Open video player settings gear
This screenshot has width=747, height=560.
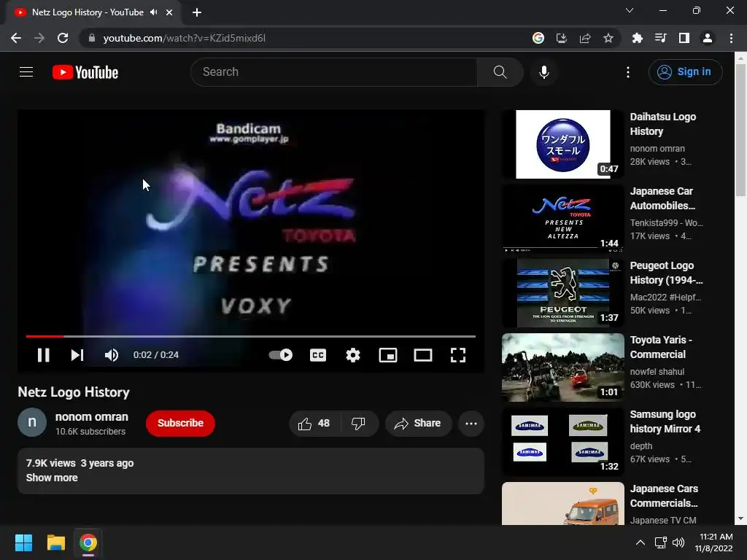coord(353,355)
